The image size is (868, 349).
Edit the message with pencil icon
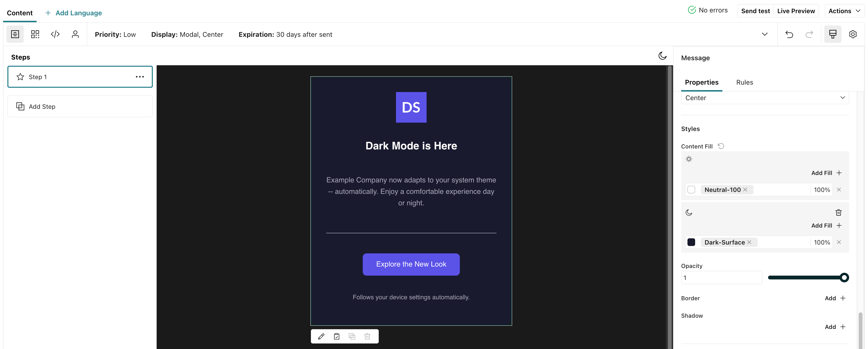click(x=321, y=336)
